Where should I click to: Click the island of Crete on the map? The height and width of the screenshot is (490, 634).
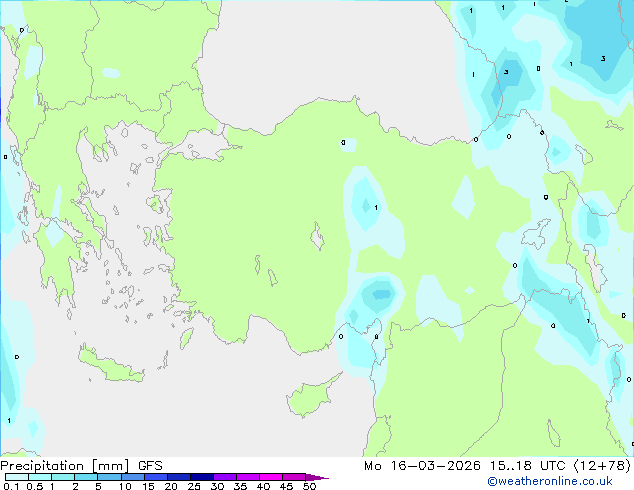point(111,366)
